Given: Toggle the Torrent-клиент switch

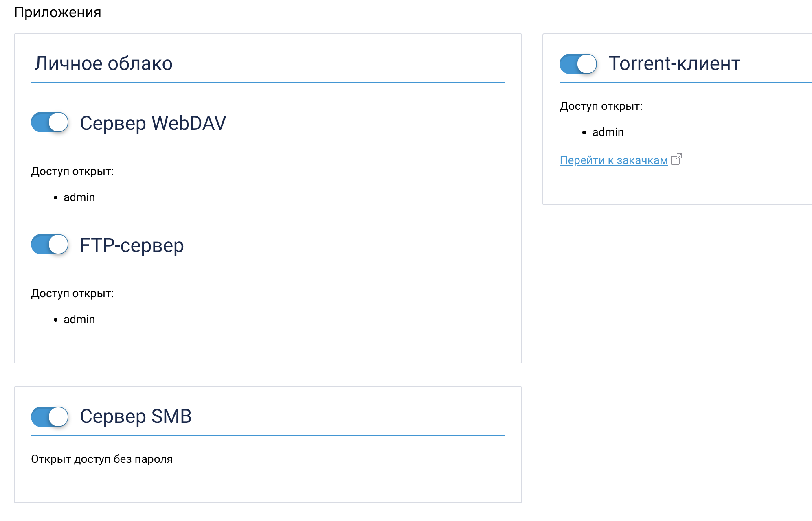Looking at the screenshot, I should pos(578,64).
